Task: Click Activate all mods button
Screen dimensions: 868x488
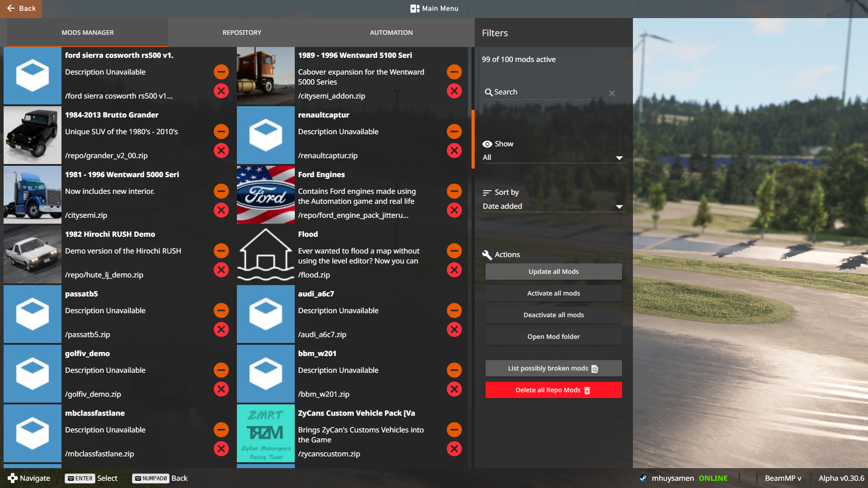Action: click(553, 293)
